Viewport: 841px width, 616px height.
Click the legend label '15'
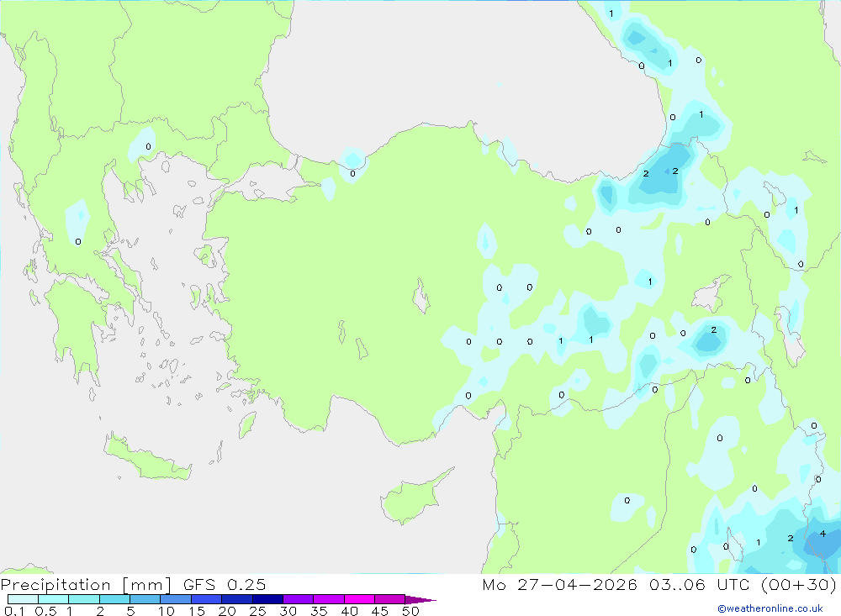[x=197, y=611]
